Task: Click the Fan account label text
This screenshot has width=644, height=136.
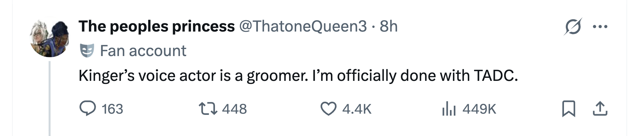Action: coord(143,51)
